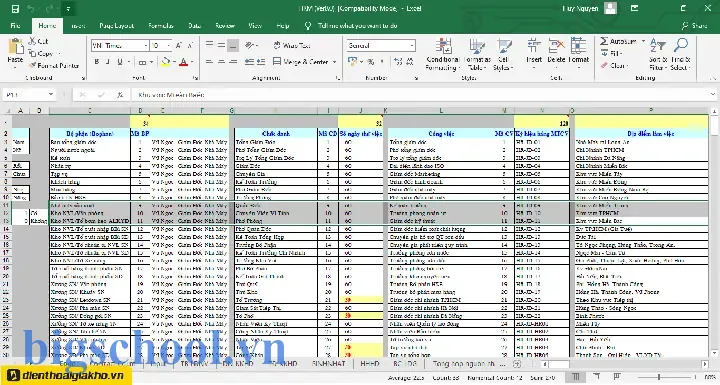Click the Share button

click(x=694, y=26)
